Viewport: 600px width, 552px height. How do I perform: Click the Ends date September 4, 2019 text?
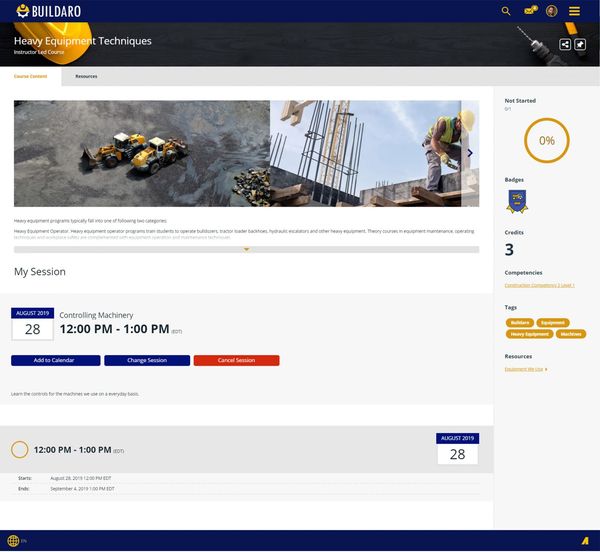(82, 488)
